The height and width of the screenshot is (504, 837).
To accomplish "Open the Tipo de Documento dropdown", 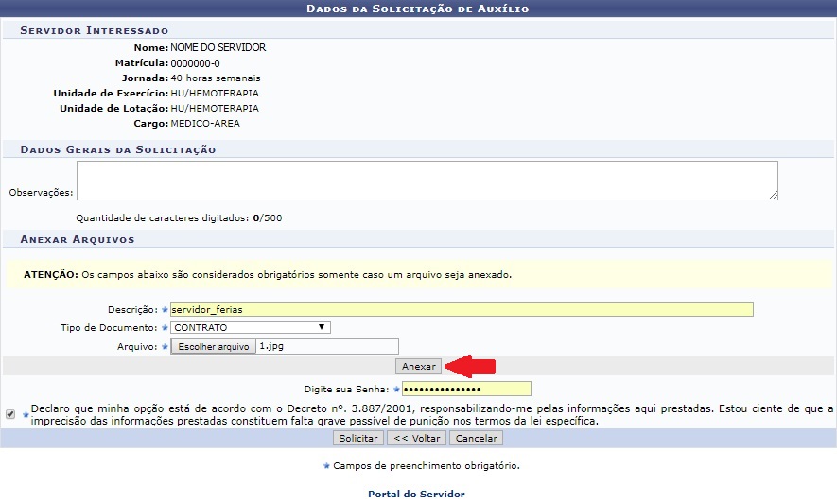I will [x=250, y=328].
